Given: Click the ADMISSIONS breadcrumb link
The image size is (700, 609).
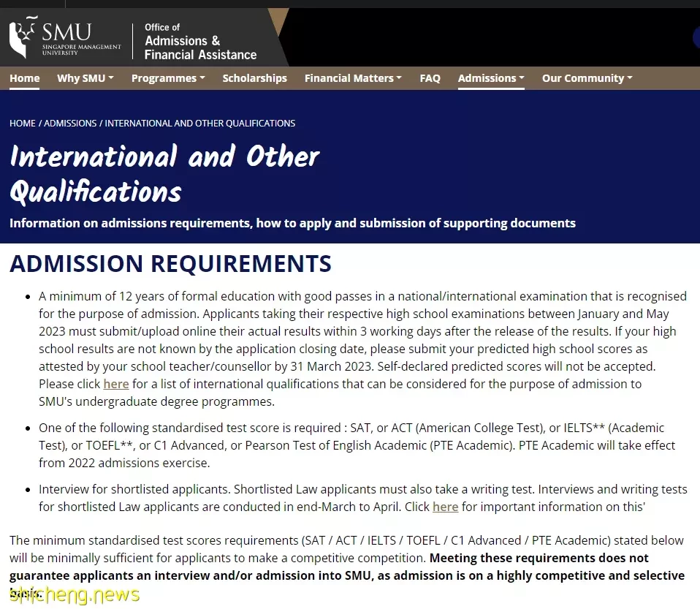Looking at the screenshot, I should (x=70, y=124).
